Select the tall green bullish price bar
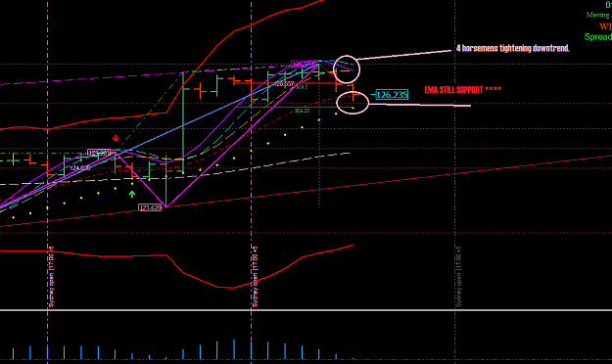Viewport: 612px width, 364px height. coord(183,121)
